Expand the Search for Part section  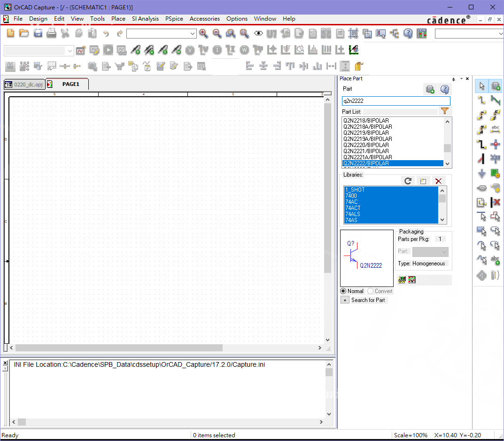pyautogui.click(x=345, y=300)
